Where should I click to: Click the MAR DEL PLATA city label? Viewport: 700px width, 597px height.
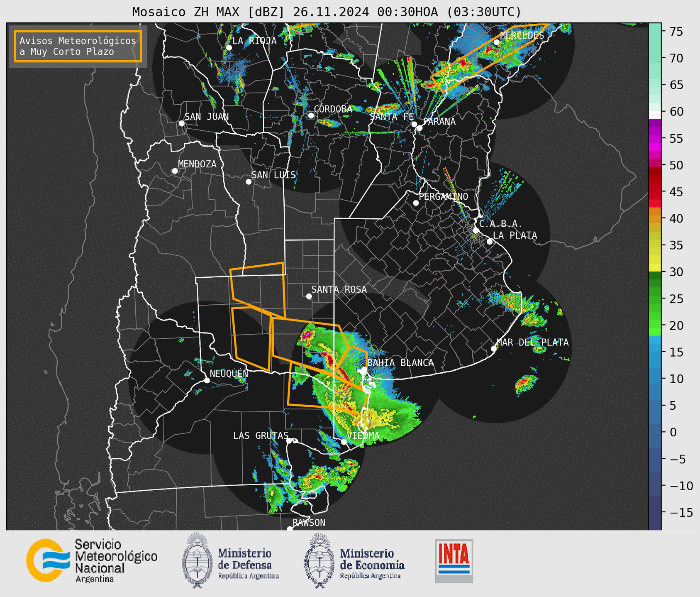coord(532,343)
